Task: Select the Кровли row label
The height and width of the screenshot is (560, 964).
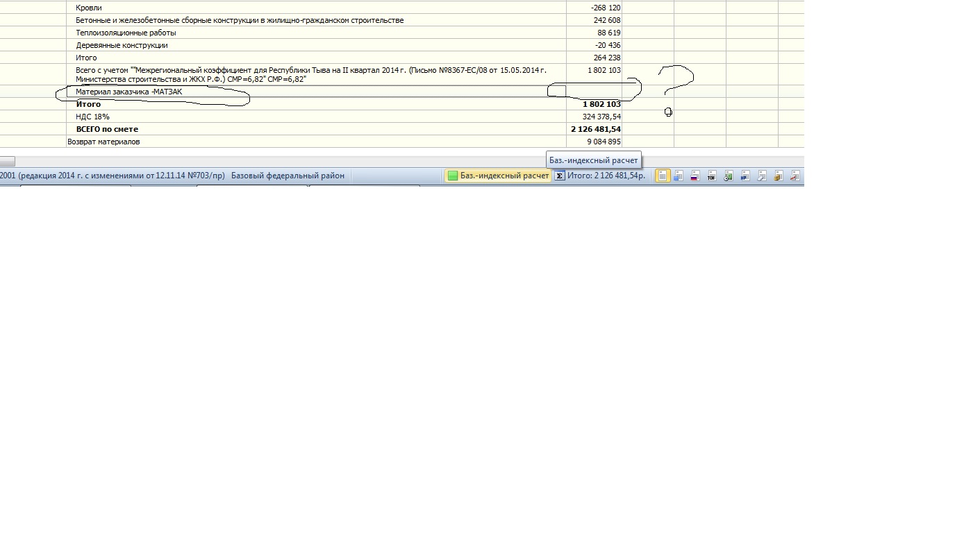Action: (89, 8)
